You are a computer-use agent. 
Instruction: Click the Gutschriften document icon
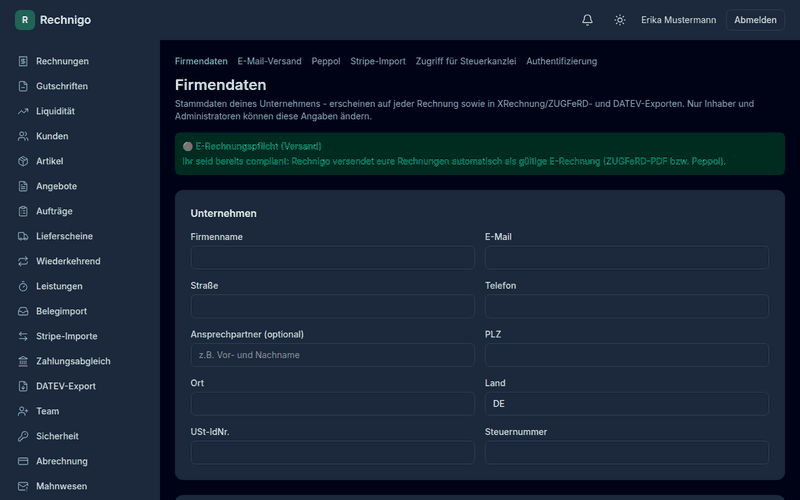coord(23,86)
